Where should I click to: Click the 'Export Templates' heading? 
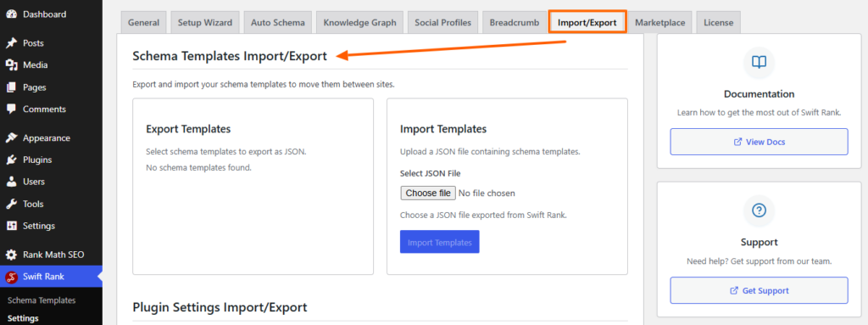pos(188,129)
